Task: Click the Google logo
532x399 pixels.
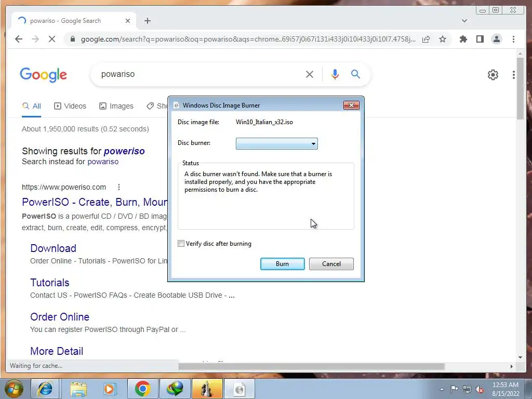Action: 44,75
